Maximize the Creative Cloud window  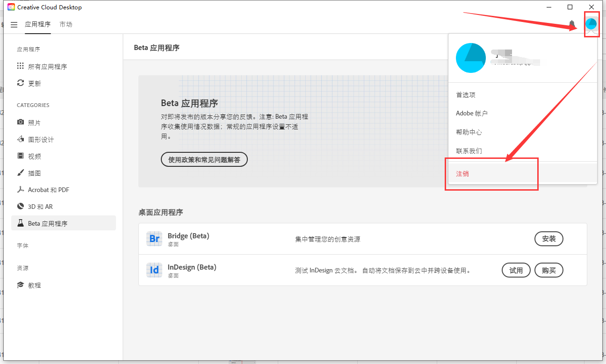pyautogui.click(x=570, y=7)
